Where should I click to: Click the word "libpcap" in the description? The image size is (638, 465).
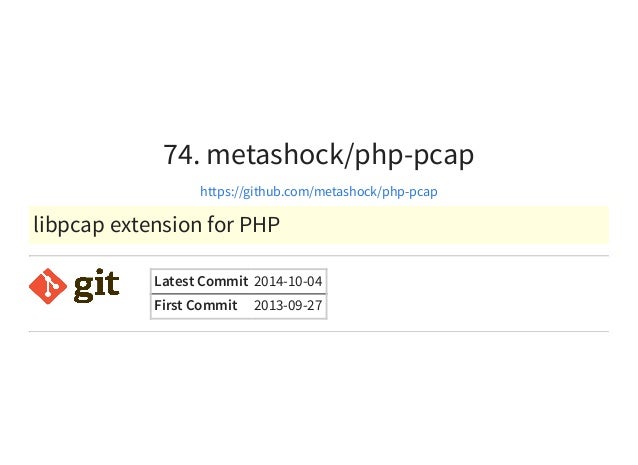69,225
